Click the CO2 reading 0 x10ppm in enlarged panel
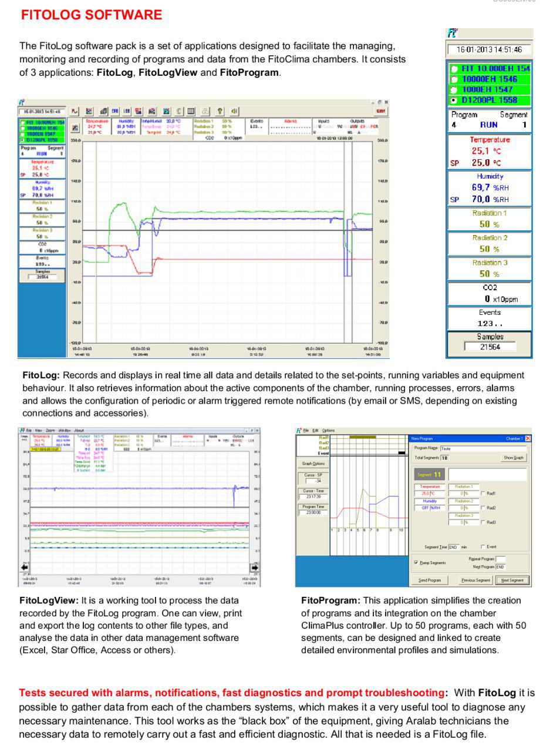This screenshot has width=560, height=752. 501,299
